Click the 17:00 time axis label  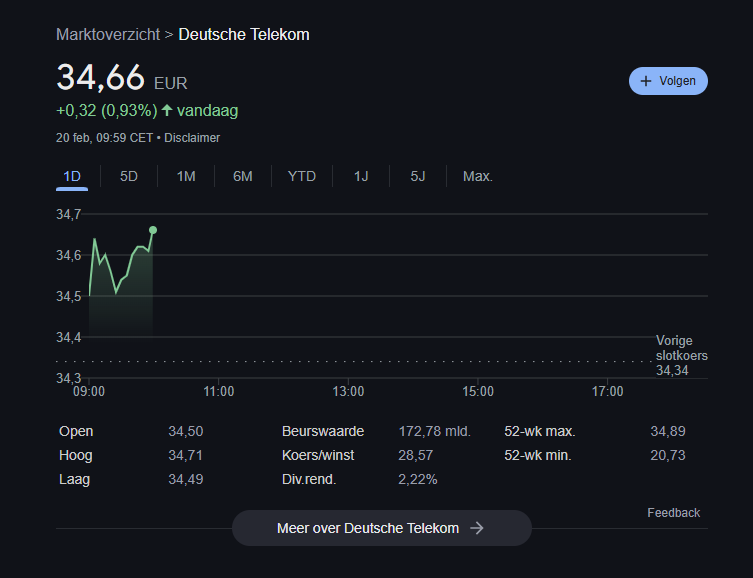[607, 392]
